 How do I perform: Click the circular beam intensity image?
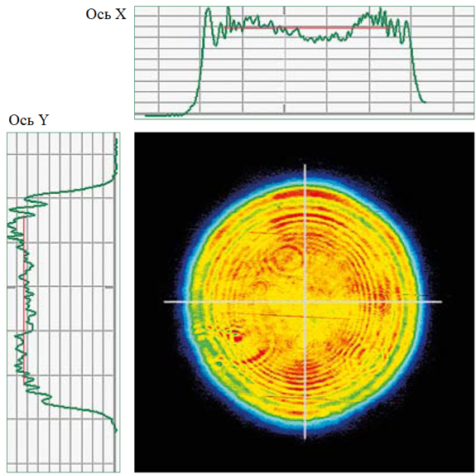pos(304,302)
